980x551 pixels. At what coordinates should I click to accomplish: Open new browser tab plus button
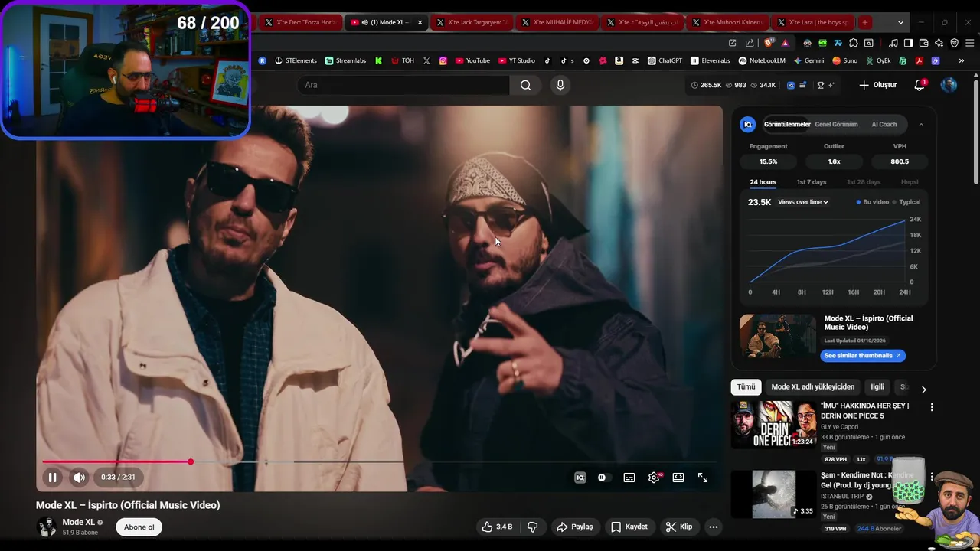(864, 22)
